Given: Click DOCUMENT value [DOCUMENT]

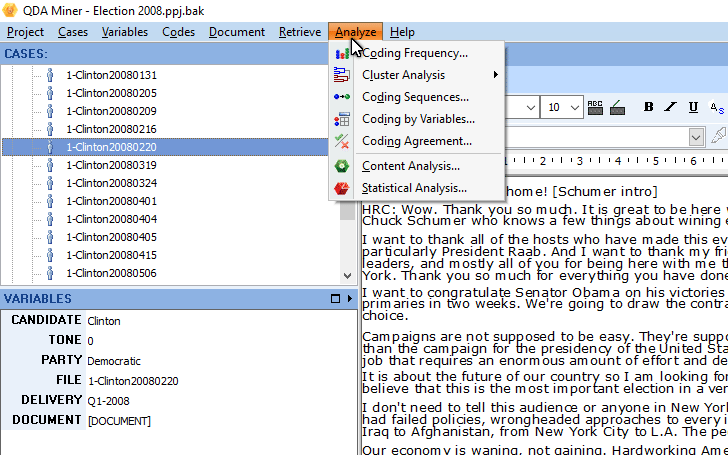Looking at the screenshot, I should coord(119,421).
